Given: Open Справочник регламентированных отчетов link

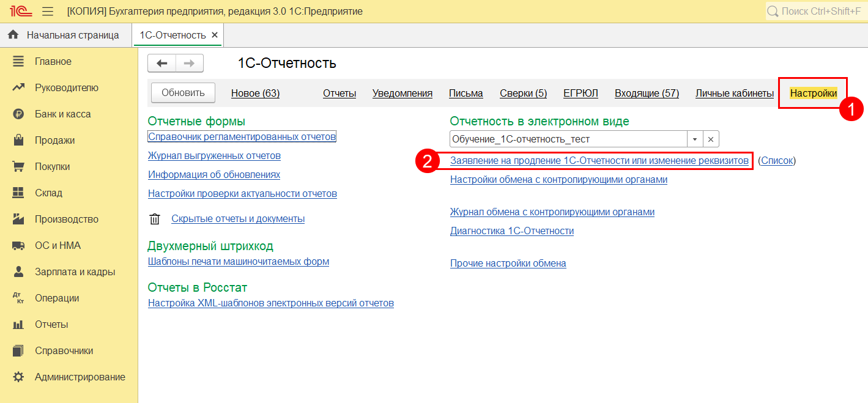Looking at the screenshot, I should (x=242, y=136).
